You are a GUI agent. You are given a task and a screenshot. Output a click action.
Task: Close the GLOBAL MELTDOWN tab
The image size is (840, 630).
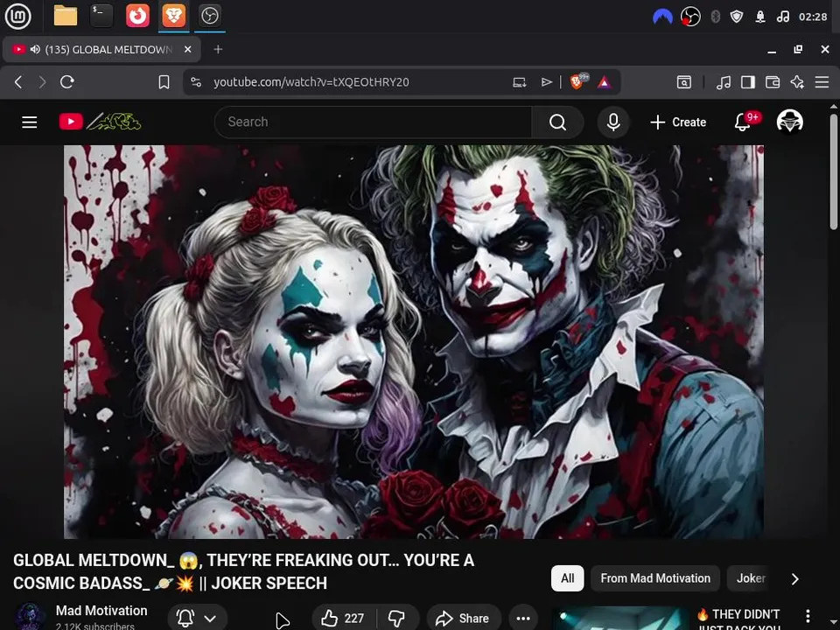point(187,49)
